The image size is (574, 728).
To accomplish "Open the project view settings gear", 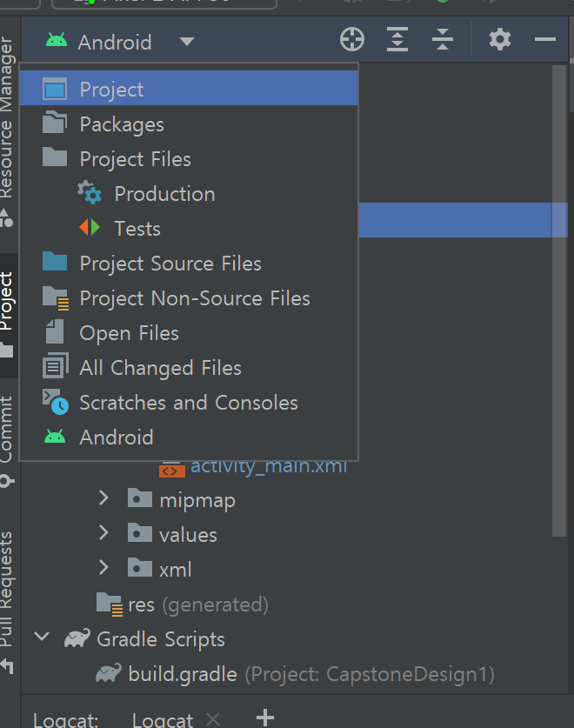I will pyautogui.click(x=500, y=39).
